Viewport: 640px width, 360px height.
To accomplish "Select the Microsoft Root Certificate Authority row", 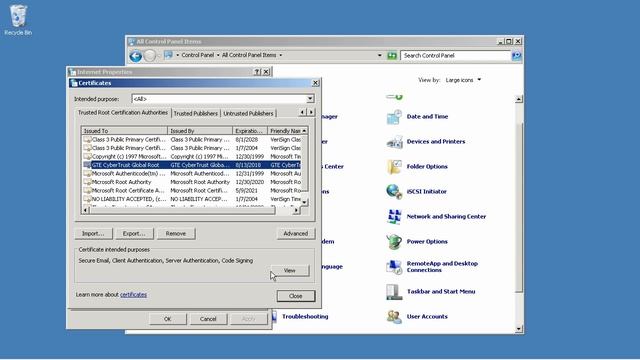I will point(192,191).
